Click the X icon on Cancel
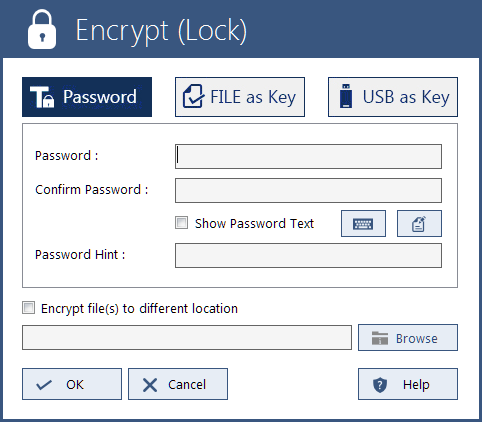The image size is (482, 422). click(150, 385)
